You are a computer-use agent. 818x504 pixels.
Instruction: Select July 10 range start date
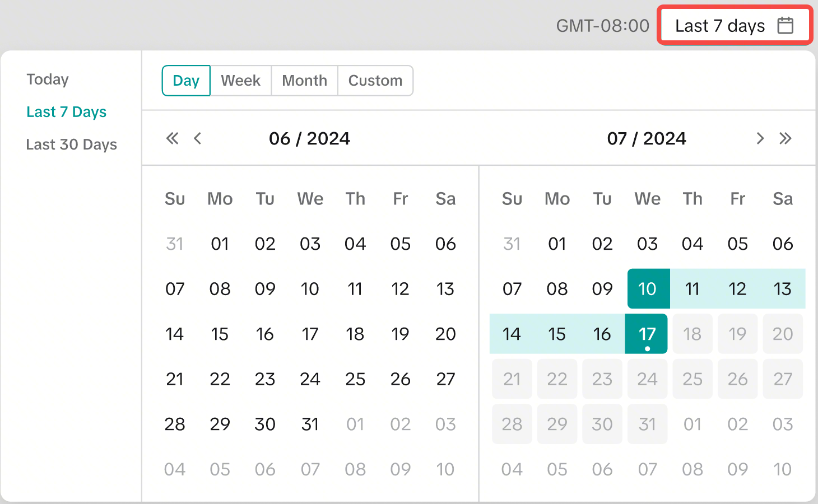(x=647, y=289)
